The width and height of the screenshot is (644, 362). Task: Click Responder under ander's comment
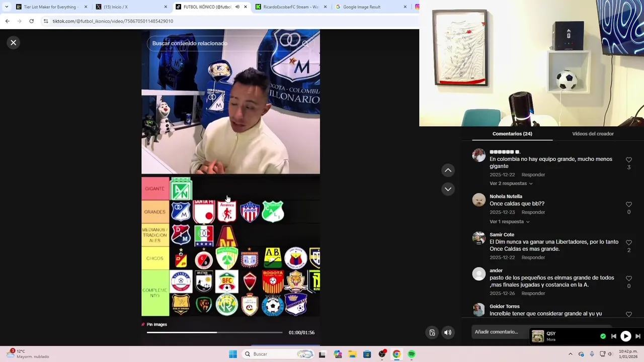533,293
